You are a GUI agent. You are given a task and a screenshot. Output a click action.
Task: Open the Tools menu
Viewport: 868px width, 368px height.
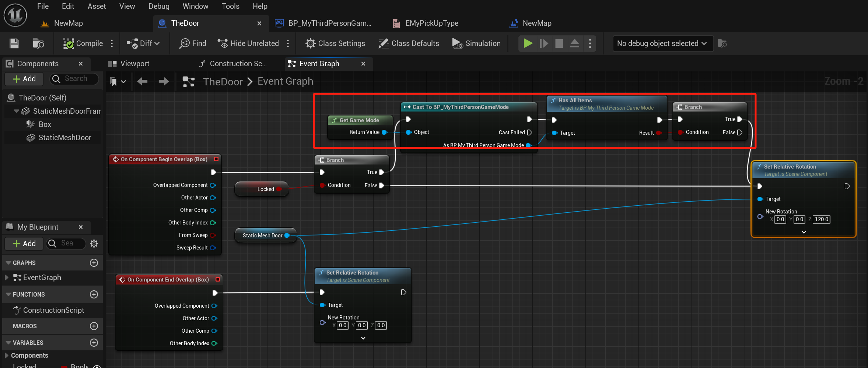click(230, 6)
